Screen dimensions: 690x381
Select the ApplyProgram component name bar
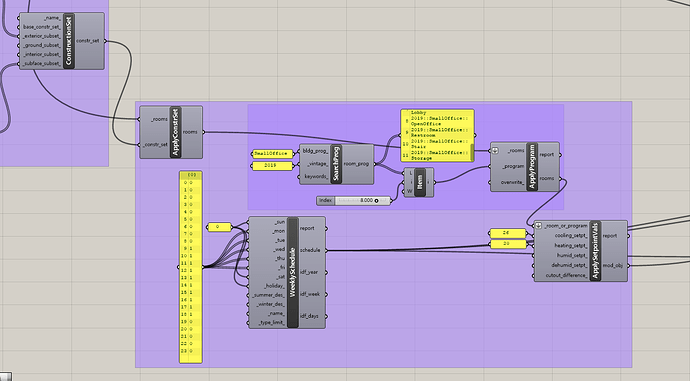tap(532, 167)
